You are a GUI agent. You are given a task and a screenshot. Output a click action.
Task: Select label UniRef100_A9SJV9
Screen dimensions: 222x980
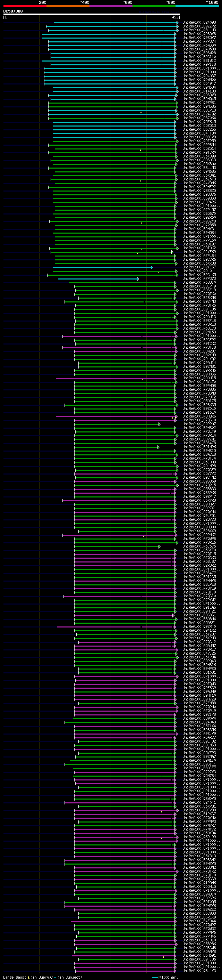point(199,734)
